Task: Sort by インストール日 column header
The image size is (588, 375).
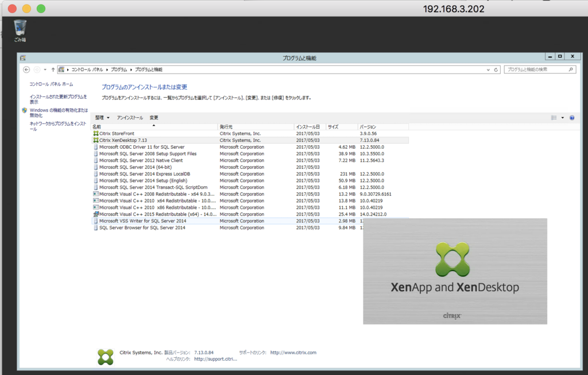Action: pos(310,127)
